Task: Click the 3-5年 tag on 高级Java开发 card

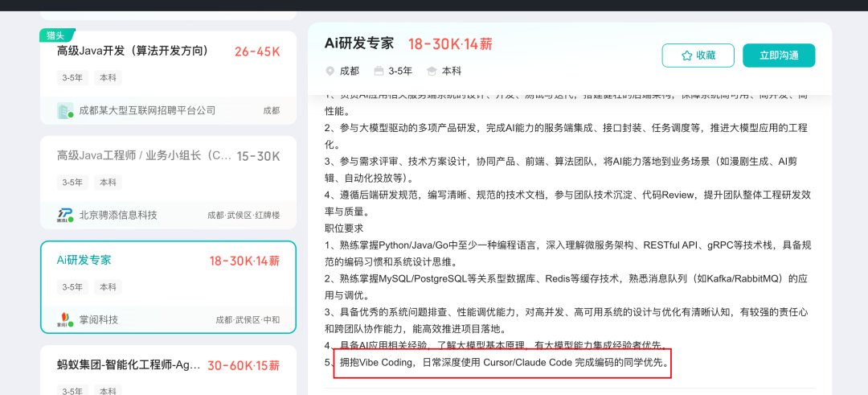Action: (72, 77)
